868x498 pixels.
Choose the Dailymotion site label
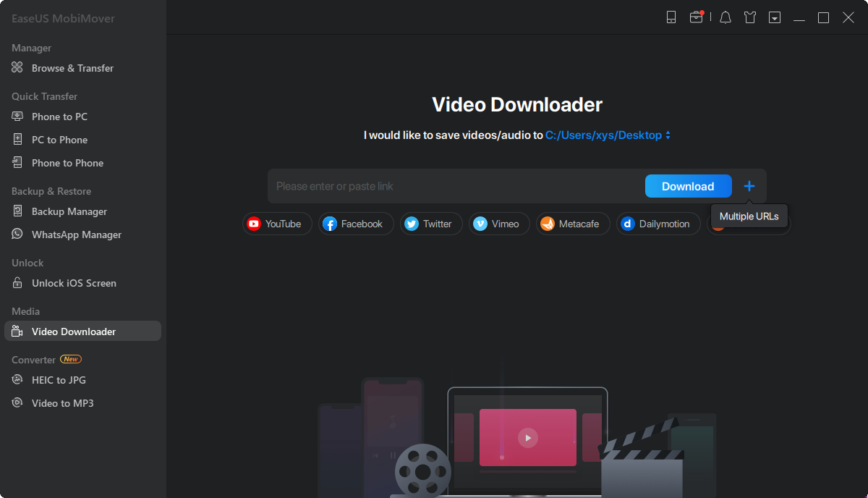pos(664,224)
